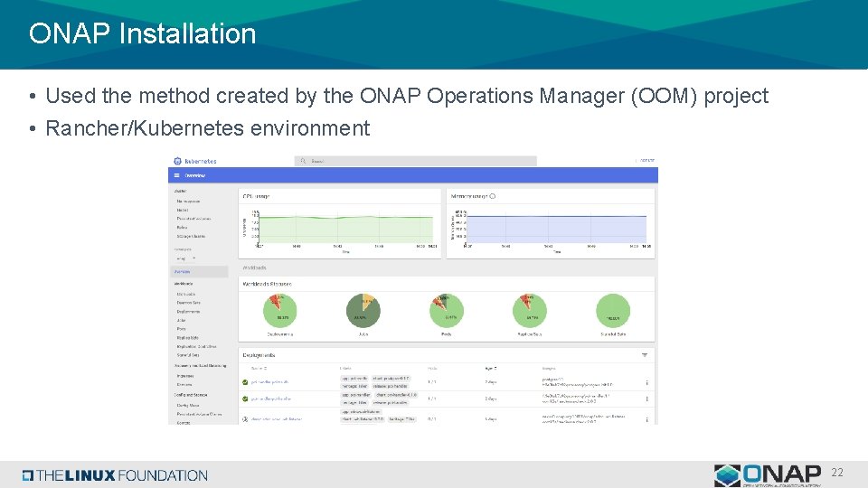Open the Deployments table filter icon
Image resolution: width=868 pixels, height=488 pixels.
tap(645, 355)
